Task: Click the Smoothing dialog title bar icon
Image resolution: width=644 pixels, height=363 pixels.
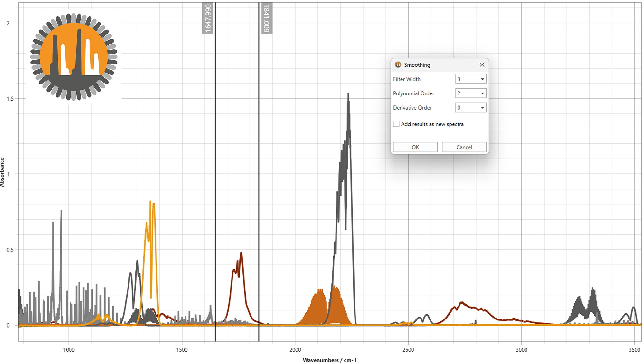Action: [399, 65]
